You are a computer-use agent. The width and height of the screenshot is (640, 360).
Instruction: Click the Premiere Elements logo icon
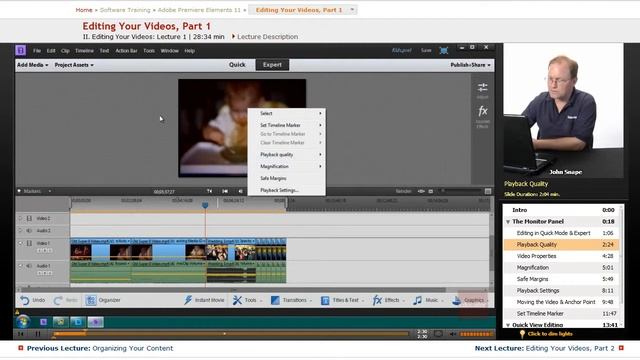(20, 50)
